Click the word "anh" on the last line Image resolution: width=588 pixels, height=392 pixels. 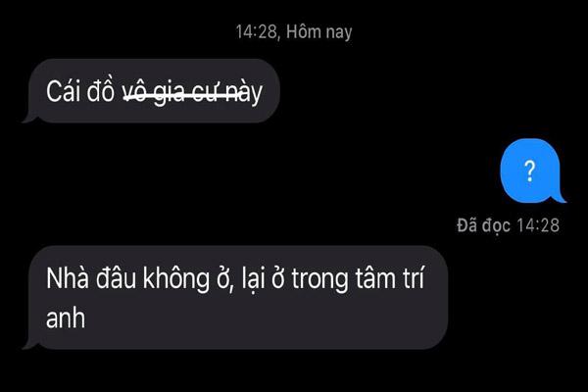[x=66, y=318]
